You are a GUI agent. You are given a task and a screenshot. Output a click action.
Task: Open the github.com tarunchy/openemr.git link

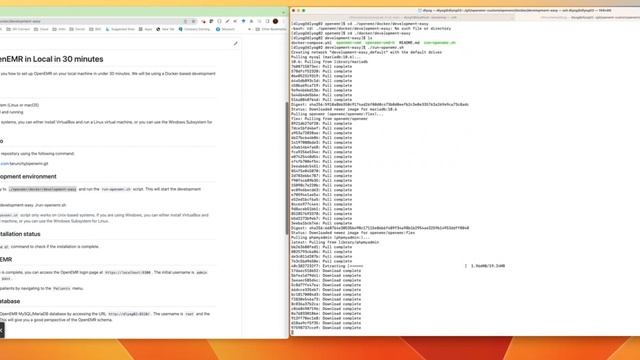(x=24, y=164)
